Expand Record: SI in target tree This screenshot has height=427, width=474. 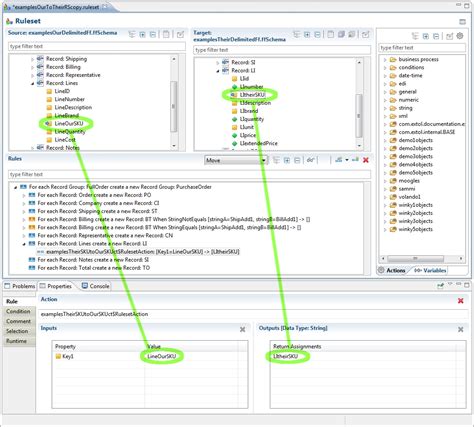[x=218, y=63]
